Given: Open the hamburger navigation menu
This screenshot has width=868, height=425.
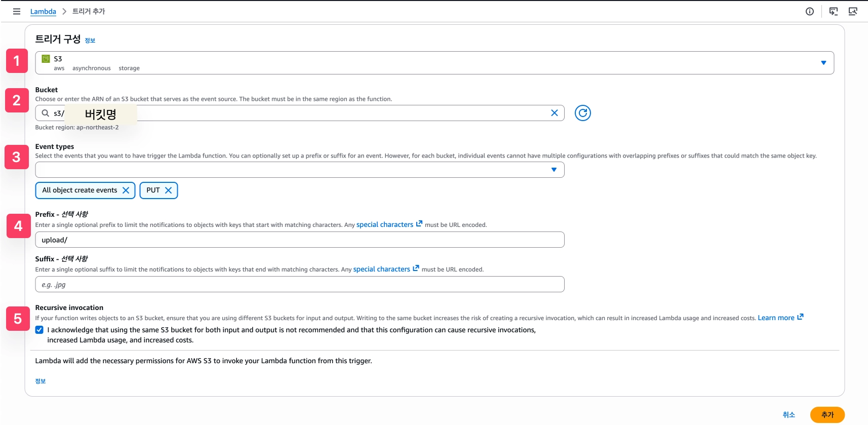Looking at the screenshot, I should click(x=17, y=11).
